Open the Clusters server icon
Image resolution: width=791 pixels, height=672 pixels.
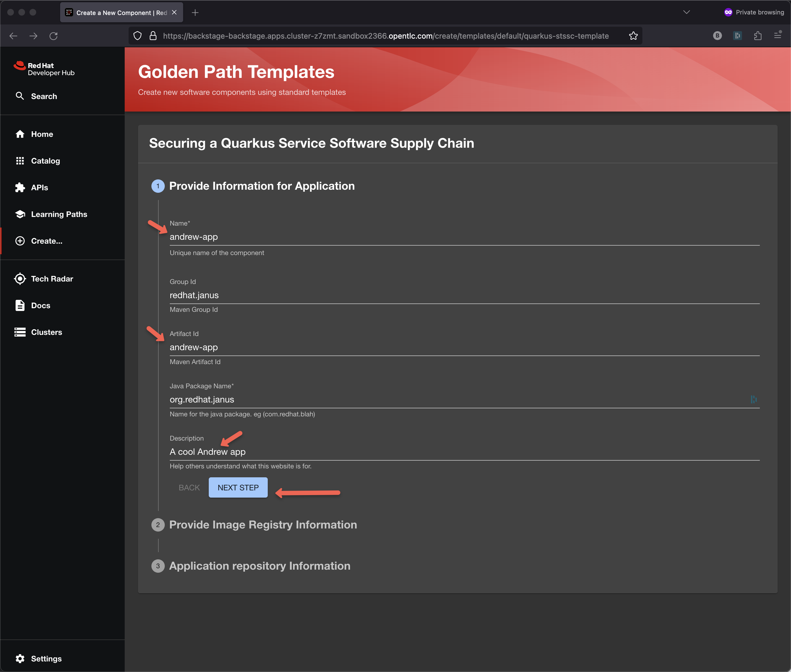pyautogui.click(x=20, y=332)
